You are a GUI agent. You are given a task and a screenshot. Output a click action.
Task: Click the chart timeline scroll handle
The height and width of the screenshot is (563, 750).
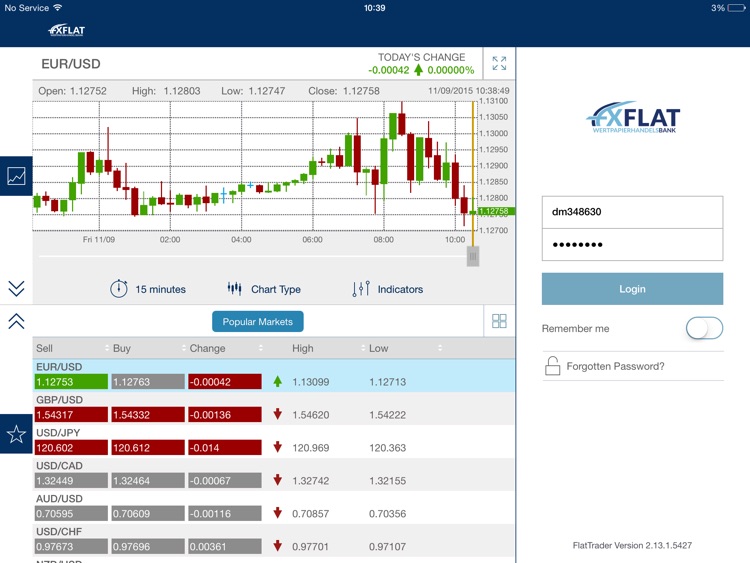tap(473, 257)
